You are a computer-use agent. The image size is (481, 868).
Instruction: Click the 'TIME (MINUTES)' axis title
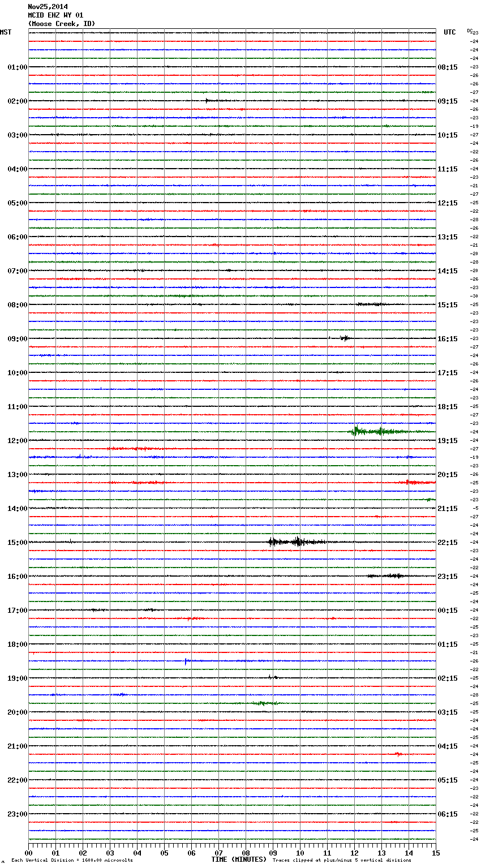tap(239, 860)
